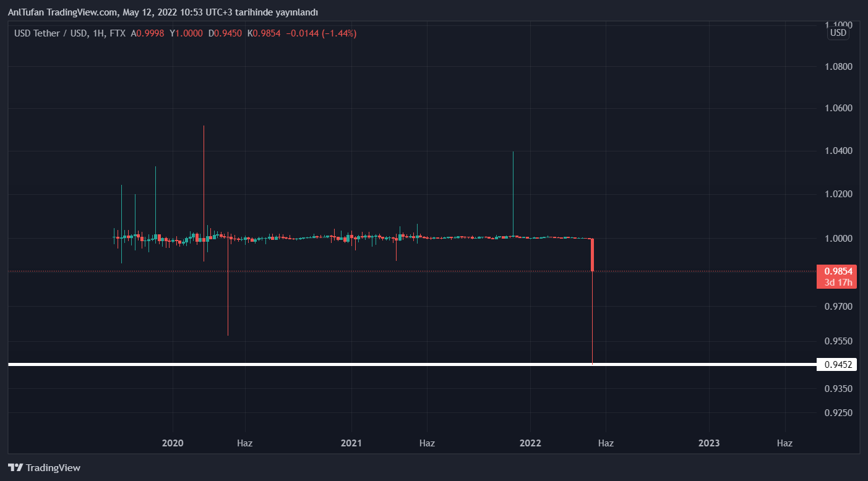Image resolution: width=868 pixels, height=481 pixels.
Task: Click the 1.0600 price axis label
Action: click(837, 108)
